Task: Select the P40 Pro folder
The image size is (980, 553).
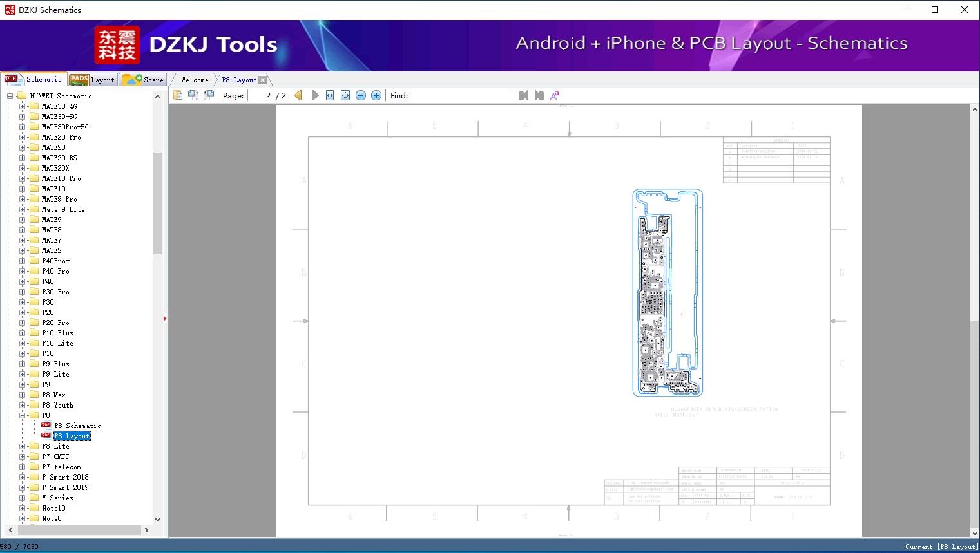Action: coord(55,271)
